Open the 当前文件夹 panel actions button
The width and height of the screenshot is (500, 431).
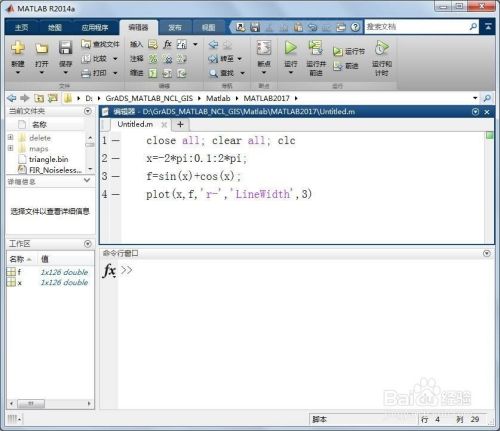(88, 111)
